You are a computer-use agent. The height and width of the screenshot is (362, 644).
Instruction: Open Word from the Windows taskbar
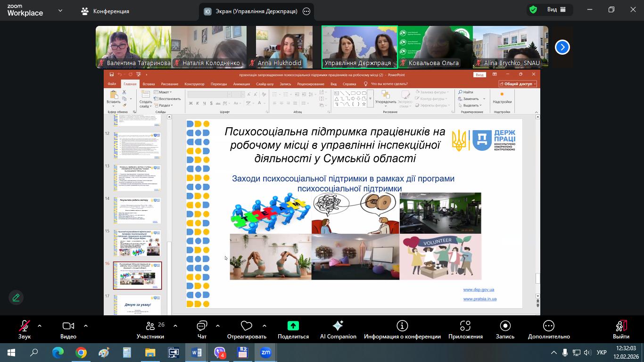tap(197, 353)
